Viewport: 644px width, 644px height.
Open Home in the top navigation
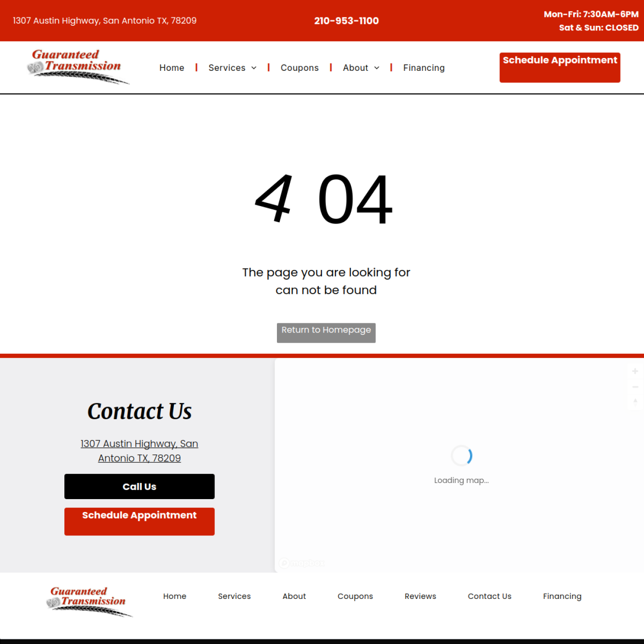click(x=172, y=68)
